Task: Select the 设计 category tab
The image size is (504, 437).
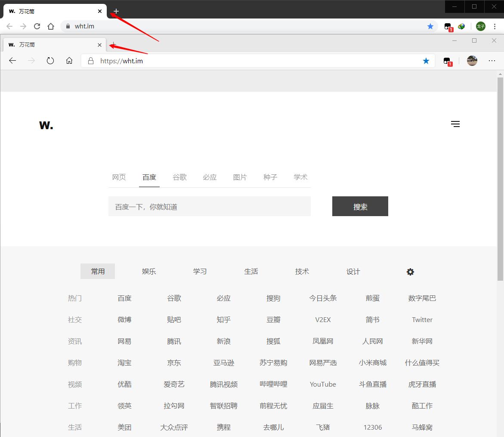Action: point(353,271)
